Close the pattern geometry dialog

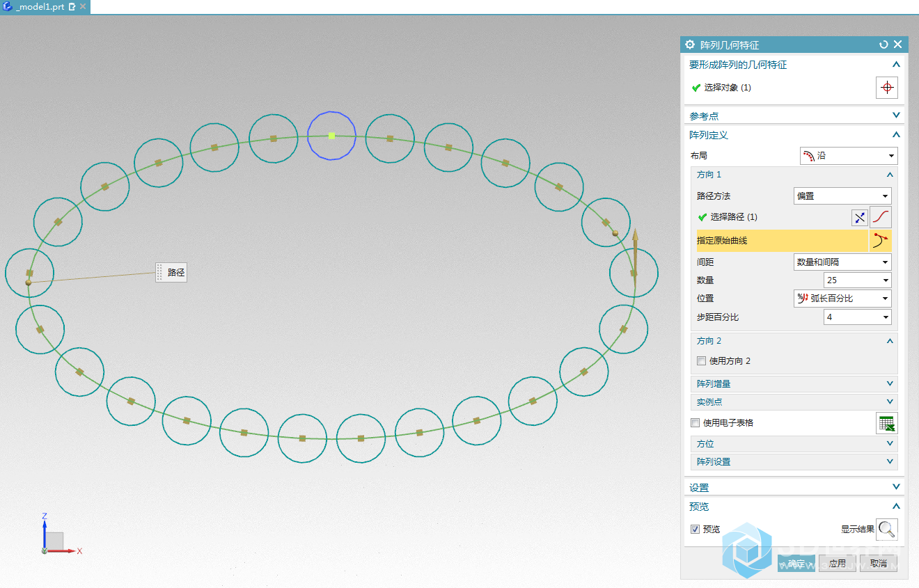tap(897, 45)
